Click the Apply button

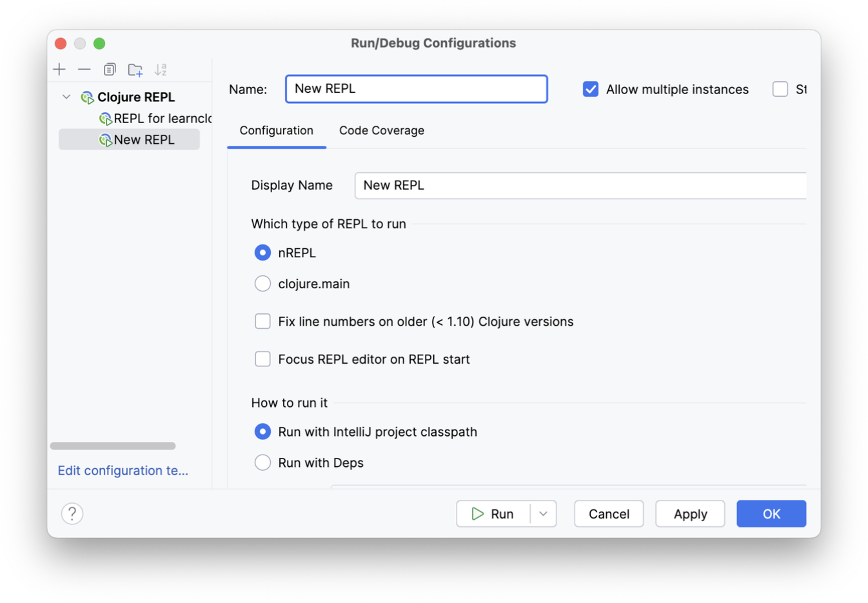690,514
